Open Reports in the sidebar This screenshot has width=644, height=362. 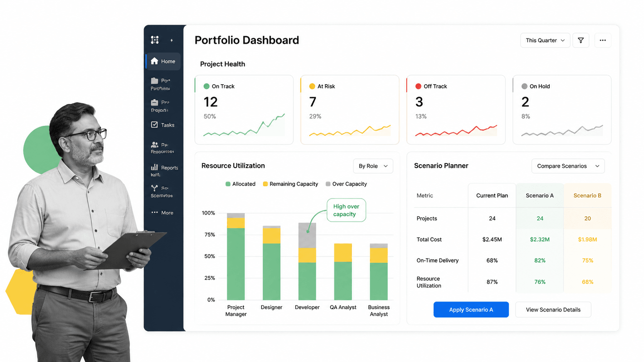tap(164, 168)
